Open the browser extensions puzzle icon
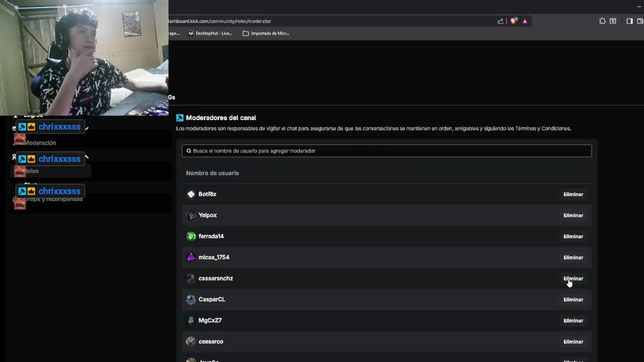 (602, 21)
